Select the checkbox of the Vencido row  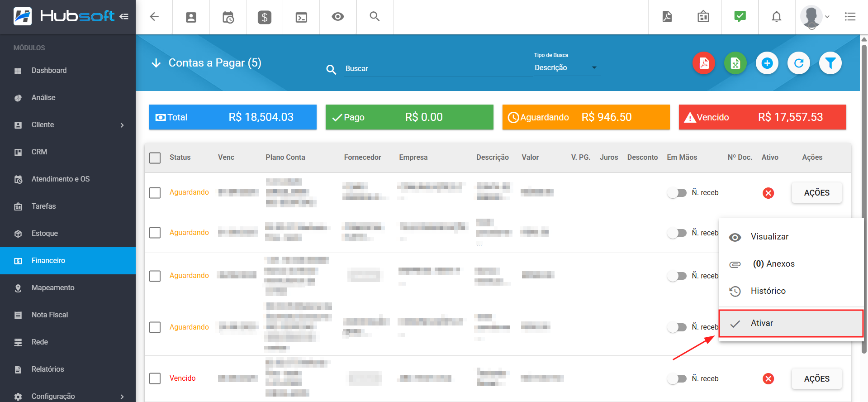point(155,378)
